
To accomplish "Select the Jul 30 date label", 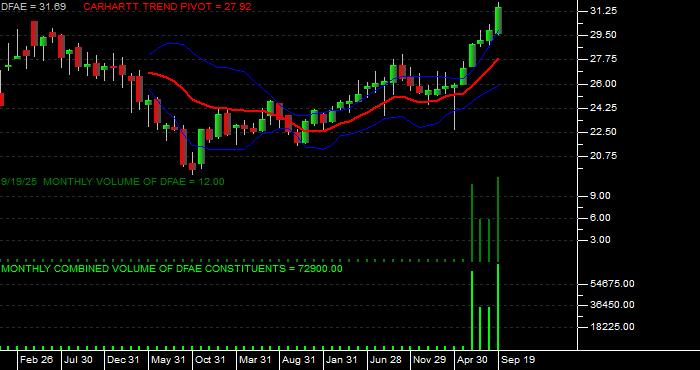I will coord(79,360).
